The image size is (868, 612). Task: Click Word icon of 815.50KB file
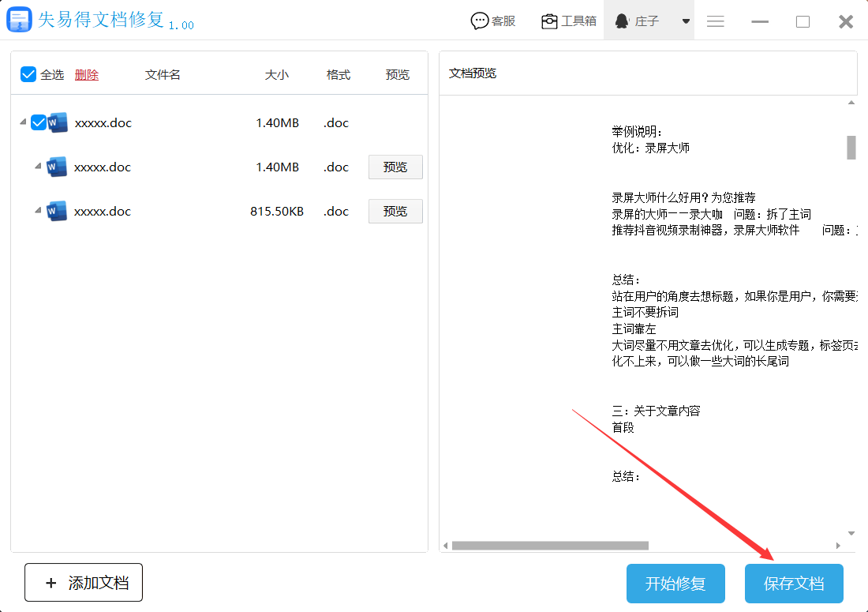click(x=57, y=211)
